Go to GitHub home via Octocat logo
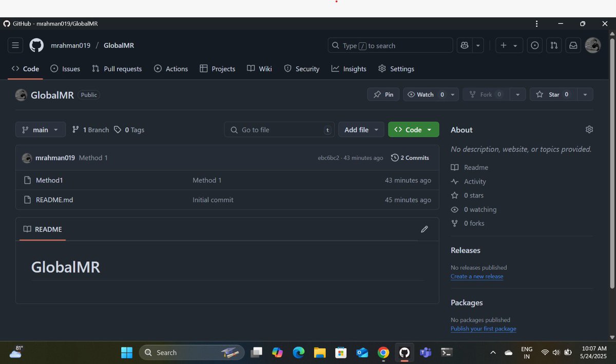The width and height of the screenshot is (616, 364). 36,45
